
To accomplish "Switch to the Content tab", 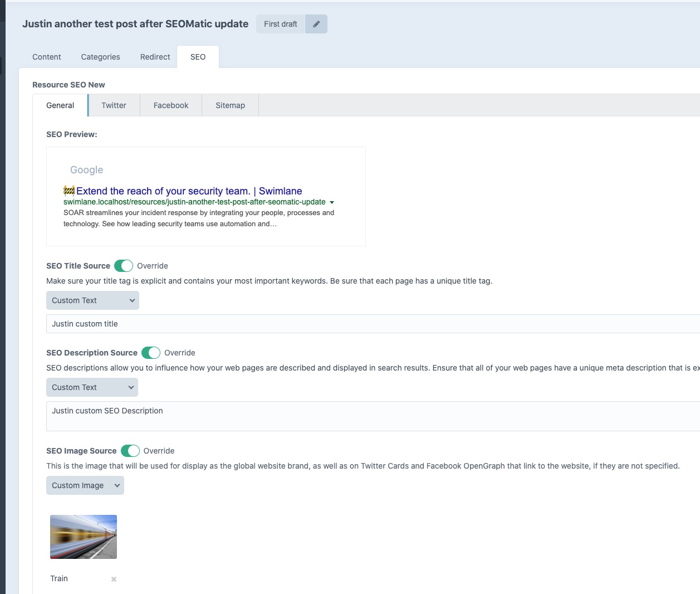I will tap(46, 57).
